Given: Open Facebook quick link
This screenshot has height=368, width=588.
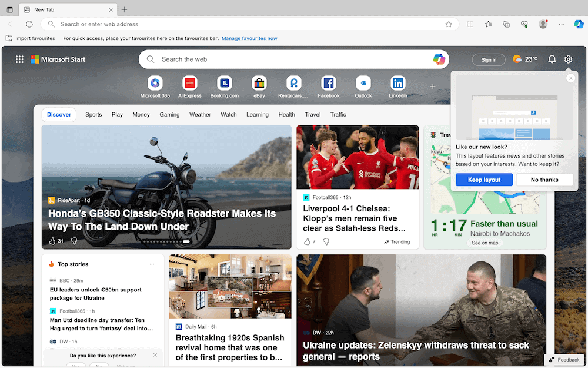Looking at the screenshot, I should click(329, 87).
